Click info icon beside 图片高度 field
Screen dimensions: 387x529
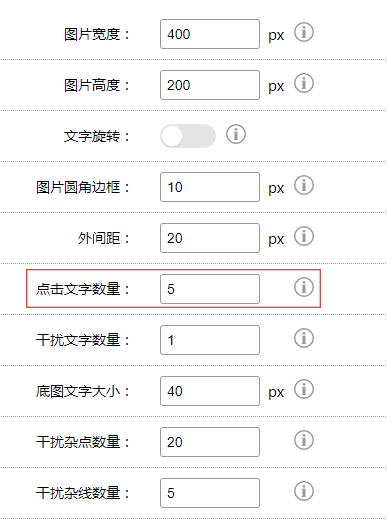(x=304, y=83)
